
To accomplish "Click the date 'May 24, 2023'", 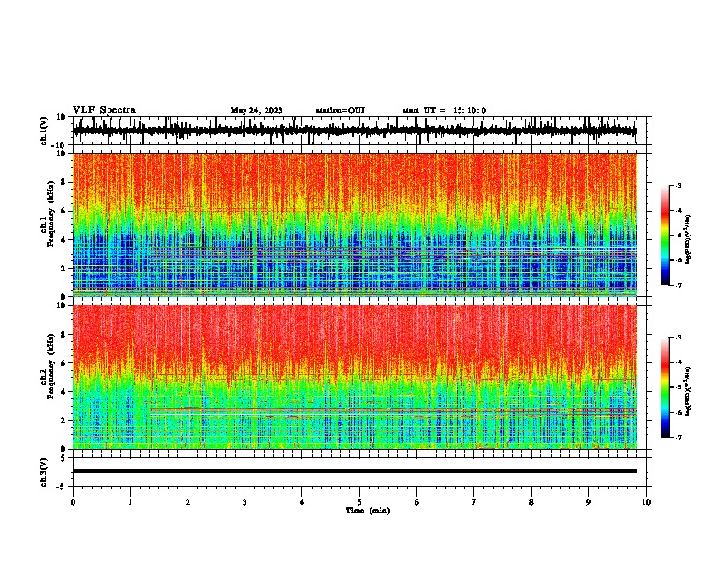I will [x=256, y=110].
